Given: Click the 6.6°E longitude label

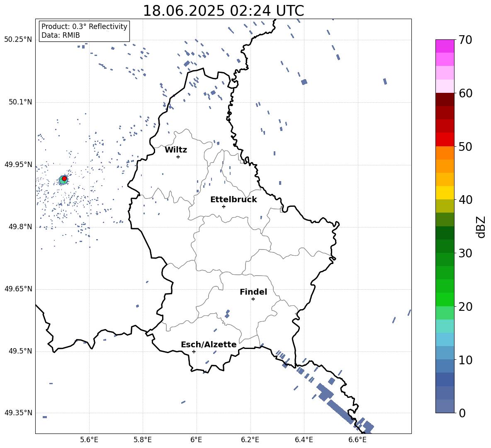Looking at the screenshot, I should click(357, 440).
